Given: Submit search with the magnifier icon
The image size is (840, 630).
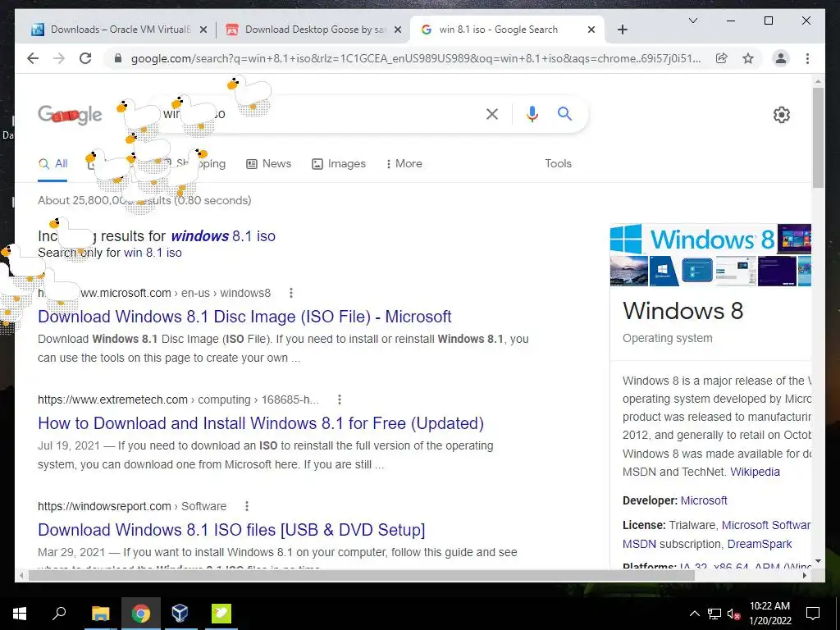Looking at the screenshot, I should point(564,113).
